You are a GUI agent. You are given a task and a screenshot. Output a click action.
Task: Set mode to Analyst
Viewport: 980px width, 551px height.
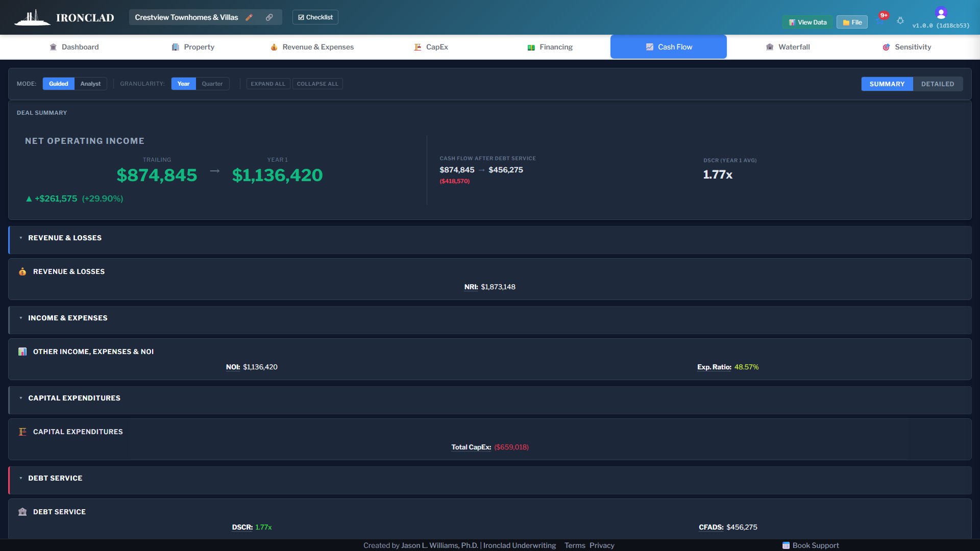90,84
